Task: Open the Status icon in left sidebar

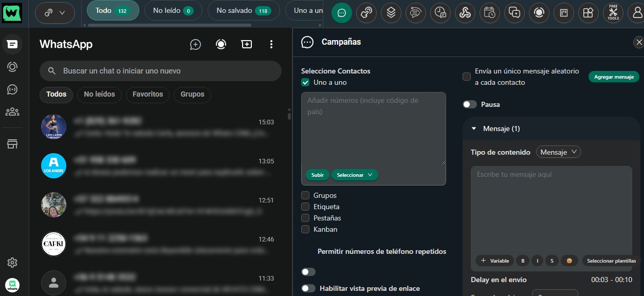Action: [12, 67]
